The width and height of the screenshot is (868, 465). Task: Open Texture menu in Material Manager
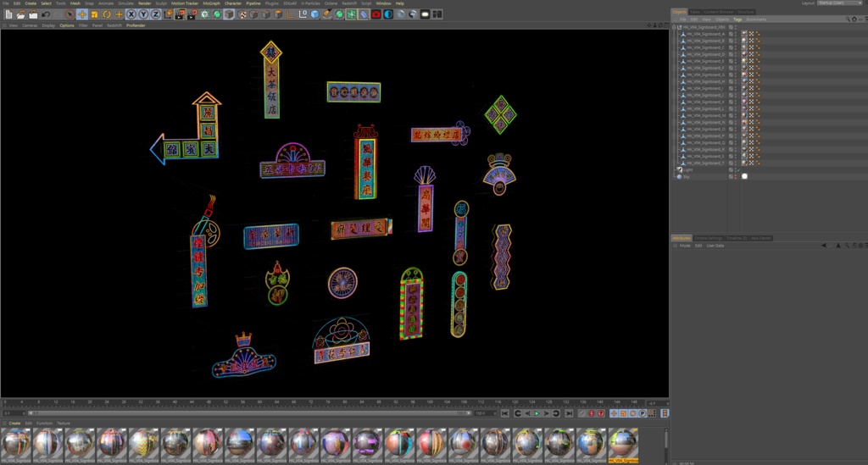(x=64, y=423)
